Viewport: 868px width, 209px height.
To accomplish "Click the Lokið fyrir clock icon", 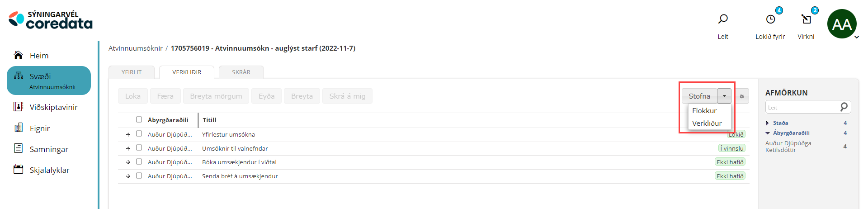I will point(770,19).
